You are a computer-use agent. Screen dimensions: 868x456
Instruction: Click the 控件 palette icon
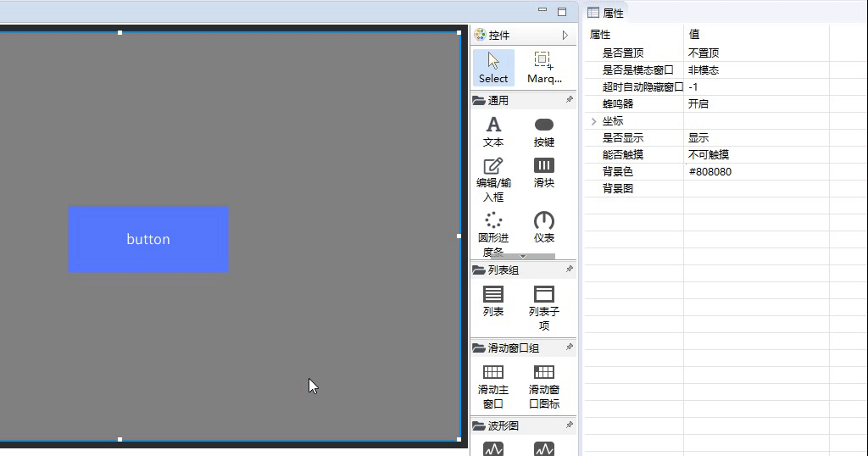pyautogui.click(x=480, y=35)
